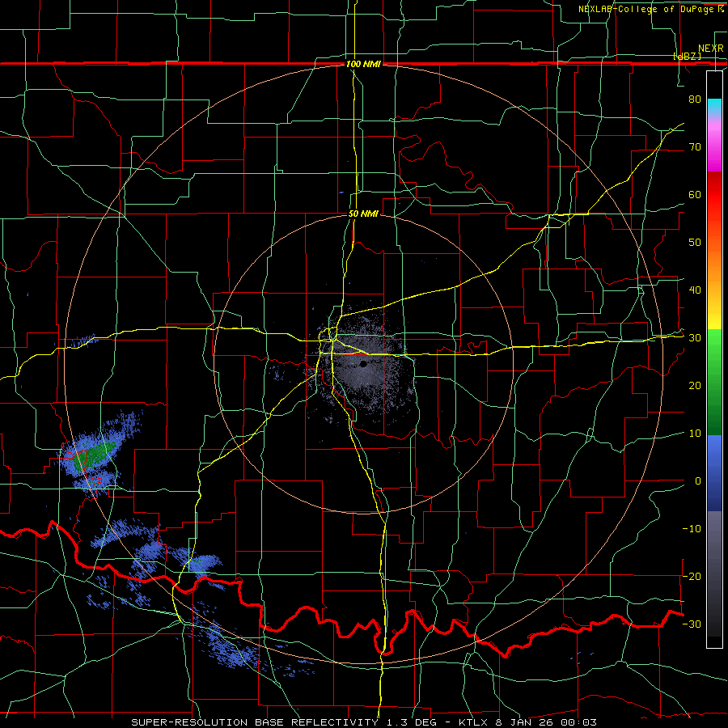728x728 pixels.
Task: Click the -10 value on the dBZ scale
Action: (692, 529)
